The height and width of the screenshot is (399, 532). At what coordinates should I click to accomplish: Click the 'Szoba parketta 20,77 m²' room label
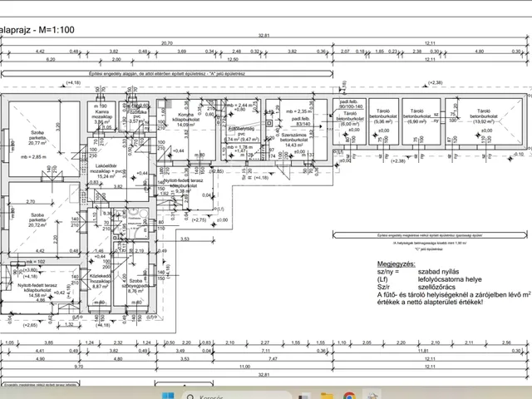click(x=37, y=138)
